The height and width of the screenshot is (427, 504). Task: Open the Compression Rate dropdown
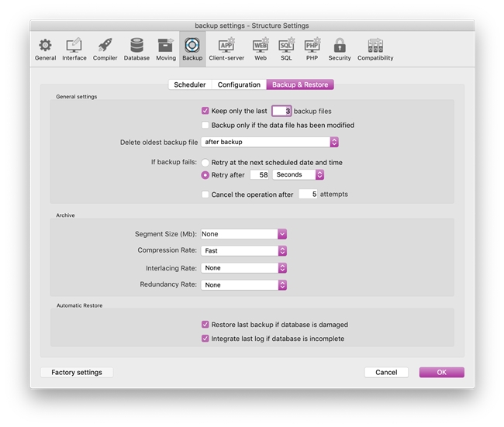click(243, 251)
